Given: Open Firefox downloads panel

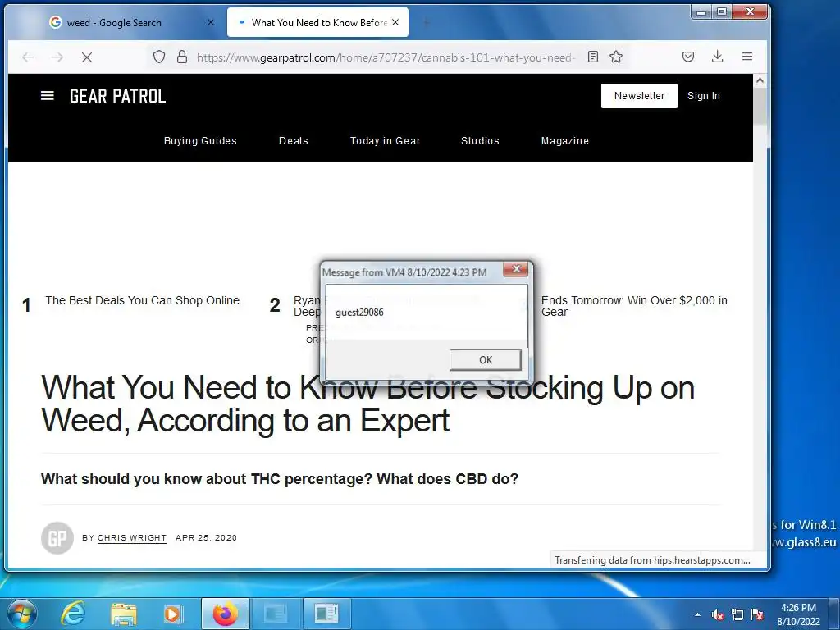Looking at the screenshot, I should tap(717, 57).
